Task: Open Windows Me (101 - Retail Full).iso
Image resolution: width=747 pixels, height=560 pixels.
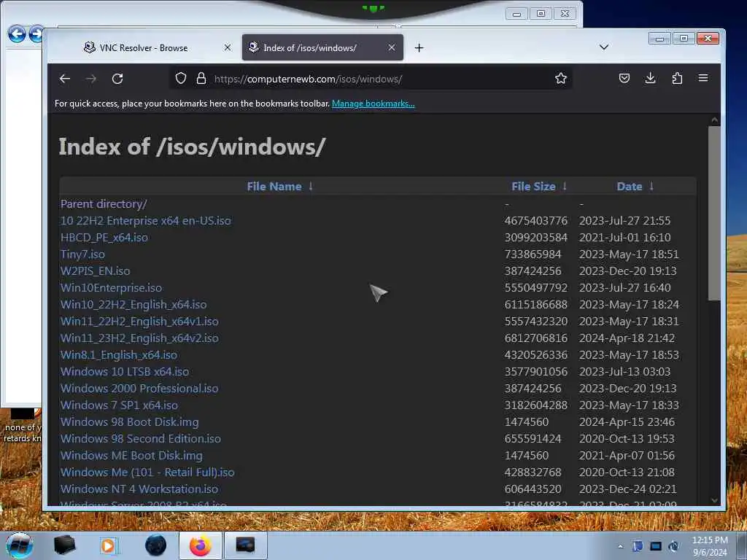Action: point(147,472)
